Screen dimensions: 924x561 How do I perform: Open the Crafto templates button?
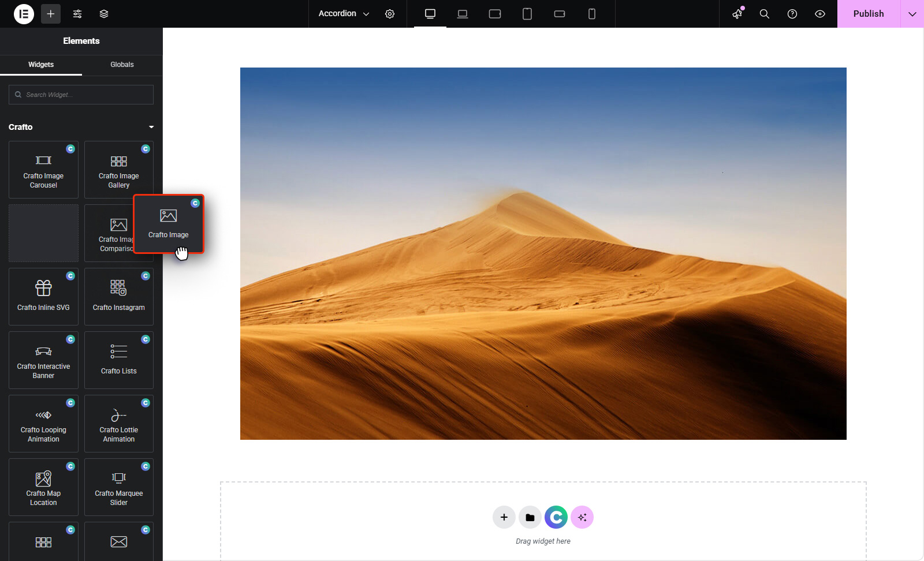click(556, 517)
